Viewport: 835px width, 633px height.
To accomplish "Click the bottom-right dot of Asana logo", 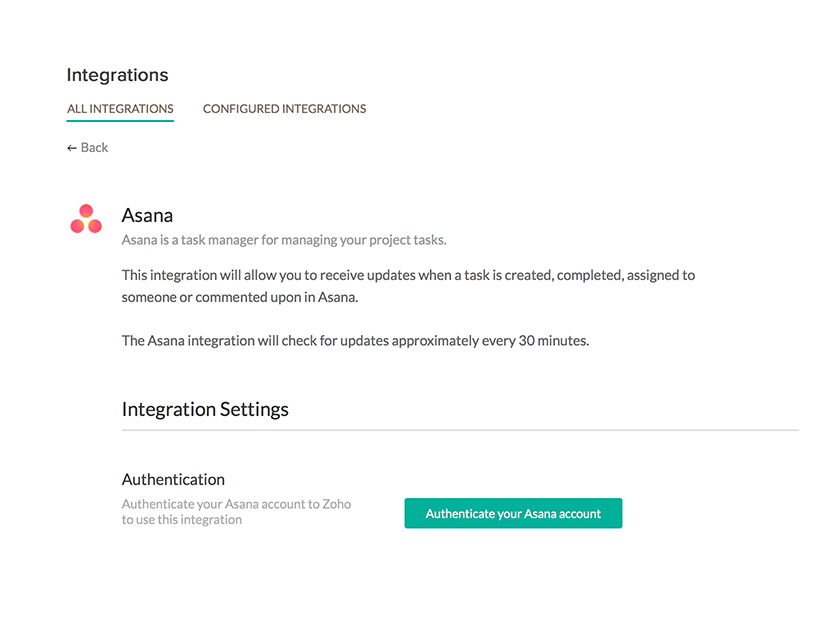I will click(x=95, y=226).
